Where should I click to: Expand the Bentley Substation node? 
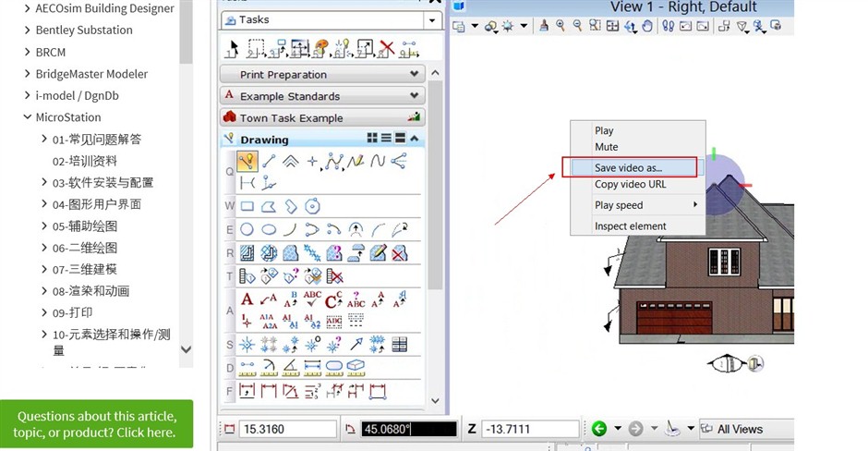(27, 30)
